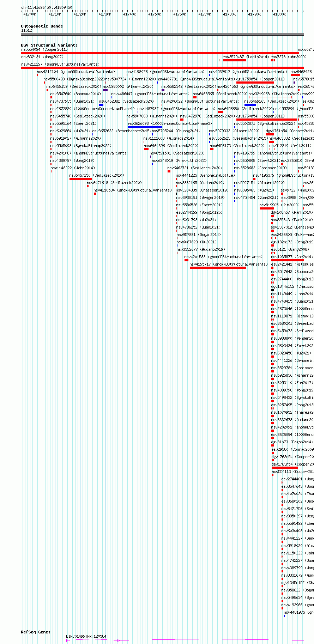The image size is (314, 644).
Task: Select nsv1148222 (John2014) label
Action: pyautogui.click(x=72, y=168)
